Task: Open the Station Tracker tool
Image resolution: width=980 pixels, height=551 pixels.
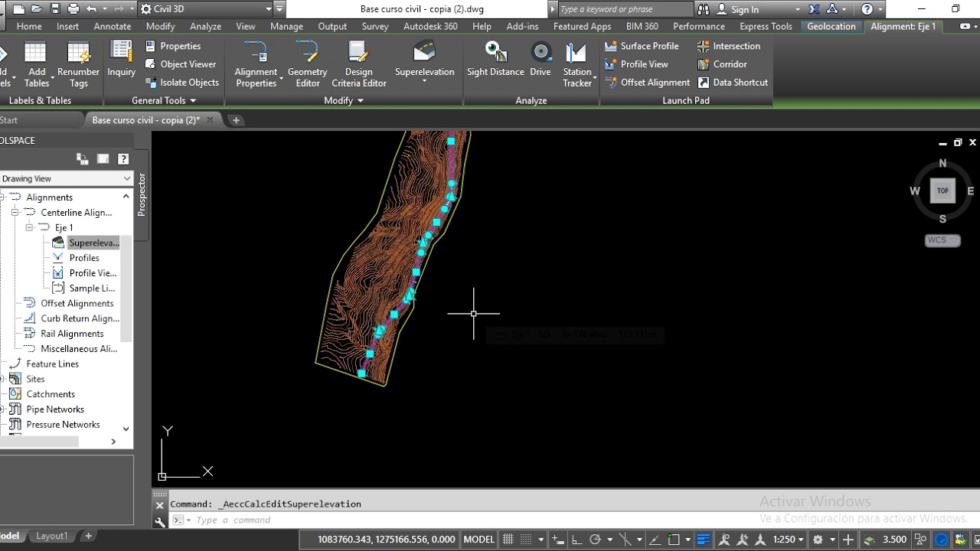Action: point(577,65)
